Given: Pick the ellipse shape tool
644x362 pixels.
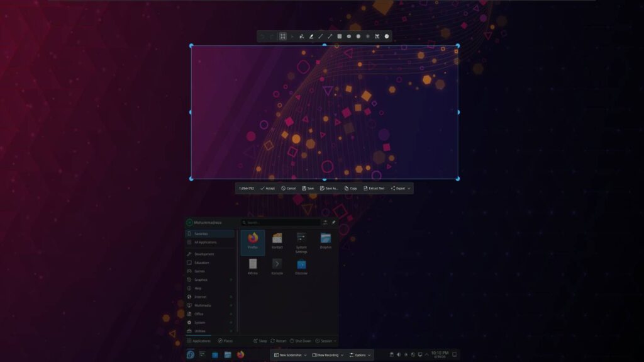Looking at the screenshot, I should [348, 37].
